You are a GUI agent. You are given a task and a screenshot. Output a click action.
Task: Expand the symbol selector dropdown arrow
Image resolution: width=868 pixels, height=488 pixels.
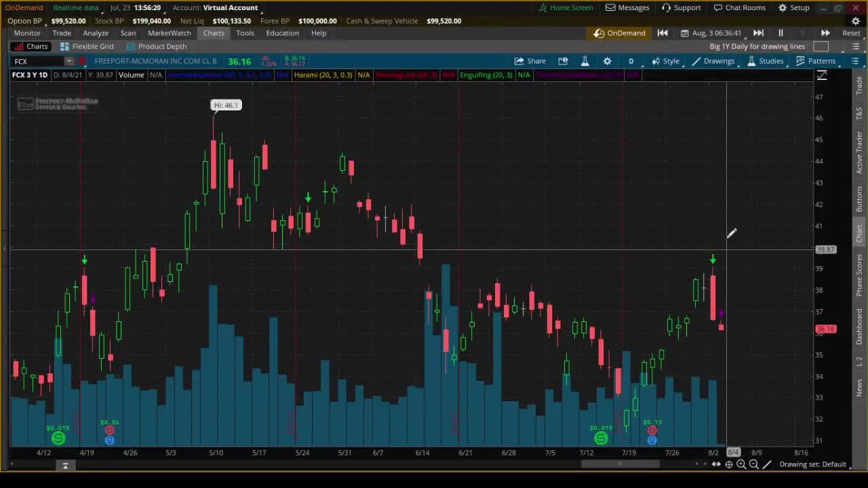coord(68,61)
